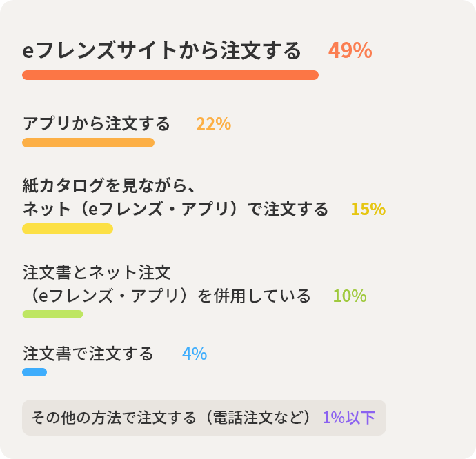
Task: Select （eフレンズ・アプリ）を併用している text
Action: tap(167, 296)
